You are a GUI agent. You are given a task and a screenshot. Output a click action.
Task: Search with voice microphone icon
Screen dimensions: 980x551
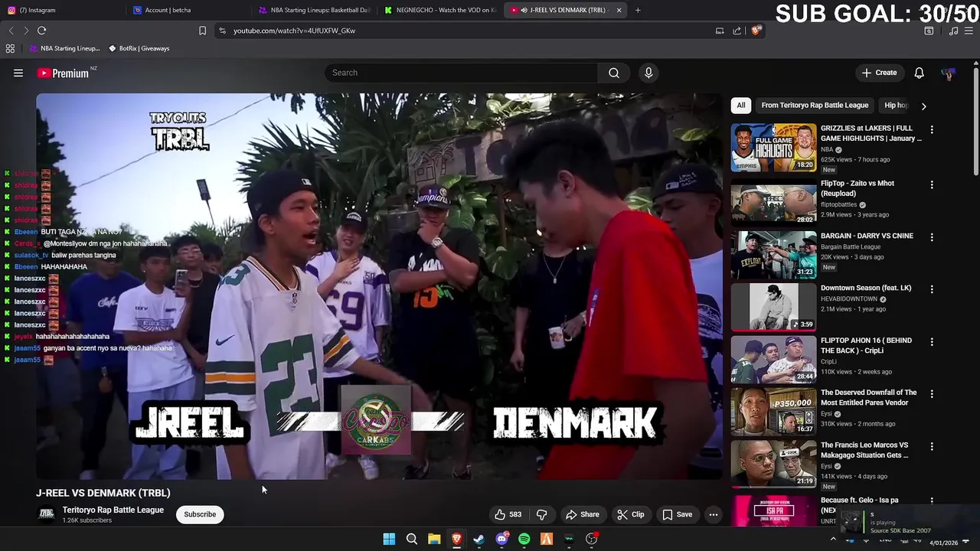[648, 73]
